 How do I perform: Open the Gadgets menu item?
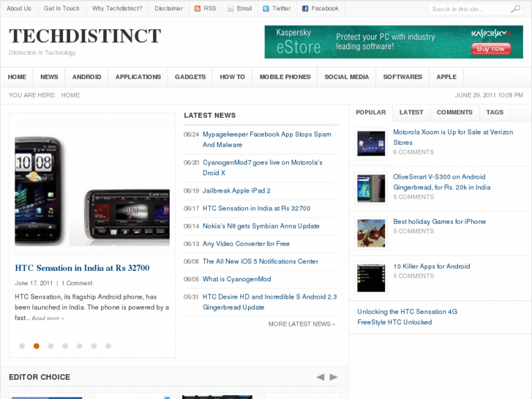click(190, 77)
